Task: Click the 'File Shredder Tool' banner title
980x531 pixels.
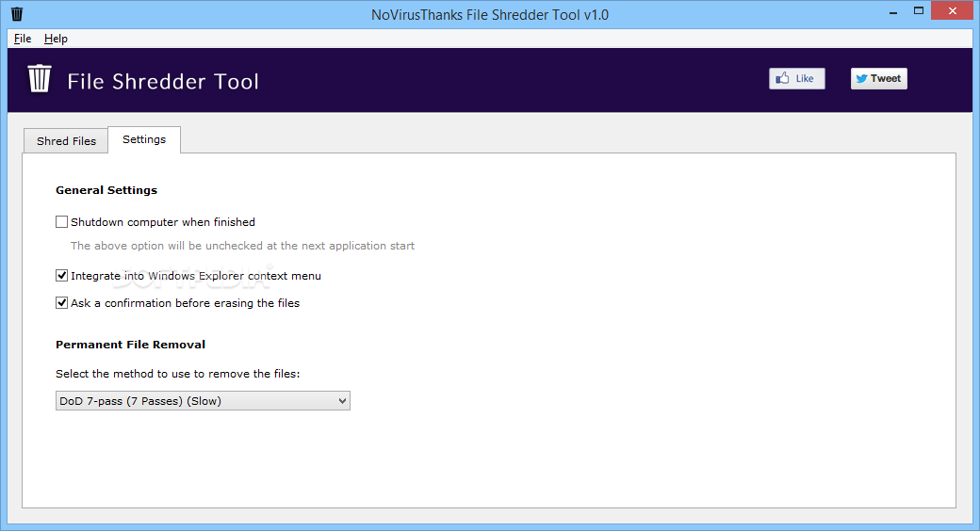Action: [162, 81]
